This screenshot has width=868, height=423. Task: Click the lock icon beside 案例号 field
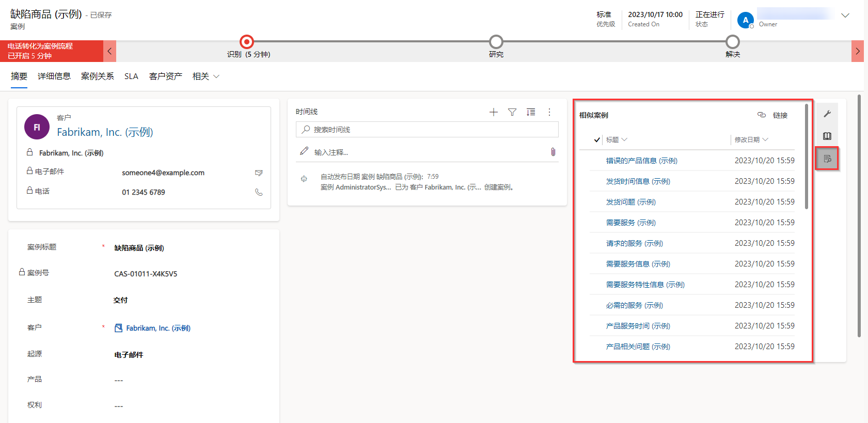tap(22, 272)
